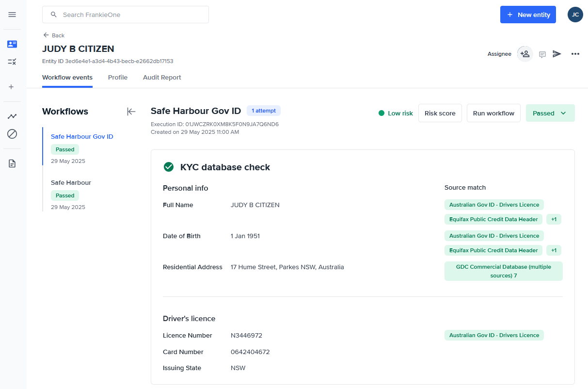Open the three-dot more options menu
This screenshot has height=389, width=588.
pyautogui.click(x=575, y=54)
